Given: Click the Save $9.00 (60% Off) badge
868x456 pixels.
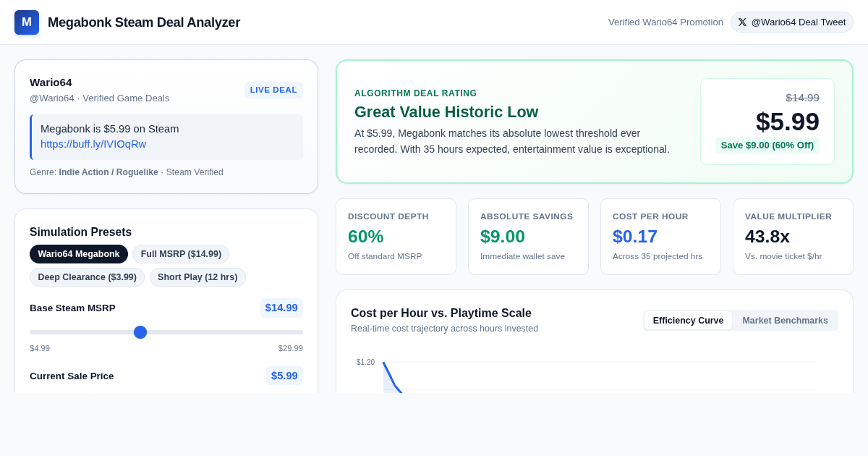Looking at the screenshot, I should [x=767, y=145].
